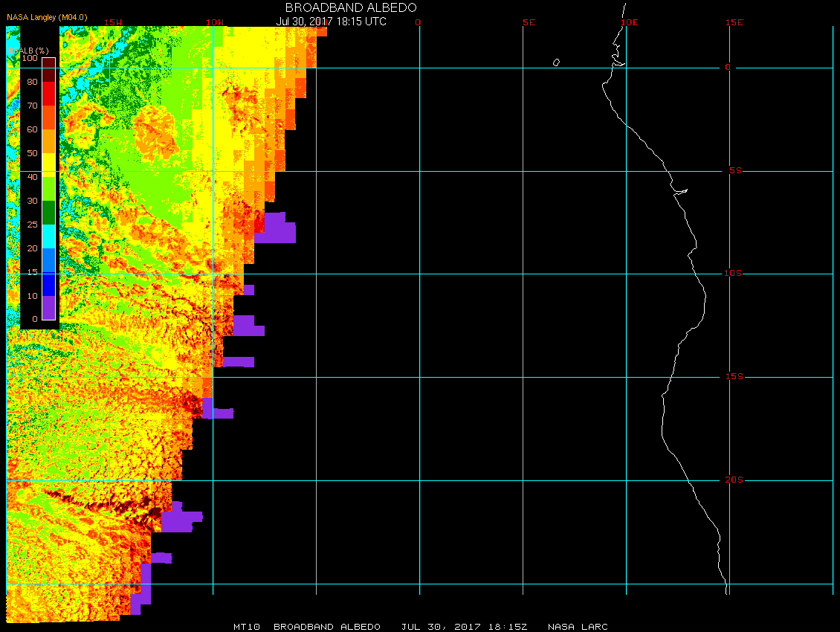Click the 20S latitude label
Screen dimensions: 840x632
(x=734, y=480)
